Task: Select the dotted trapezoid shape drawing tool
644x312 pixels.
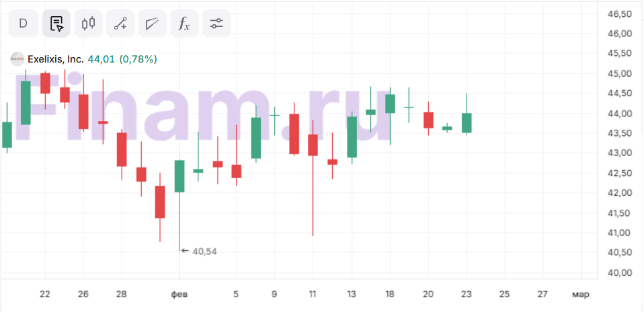Action: (152, 24)
